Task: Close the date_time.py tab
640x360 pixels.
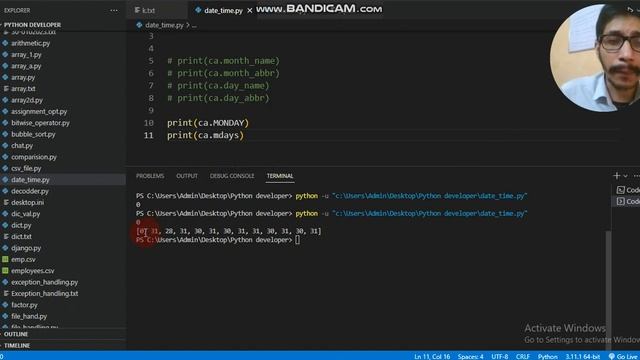Action: coord(249,11)
